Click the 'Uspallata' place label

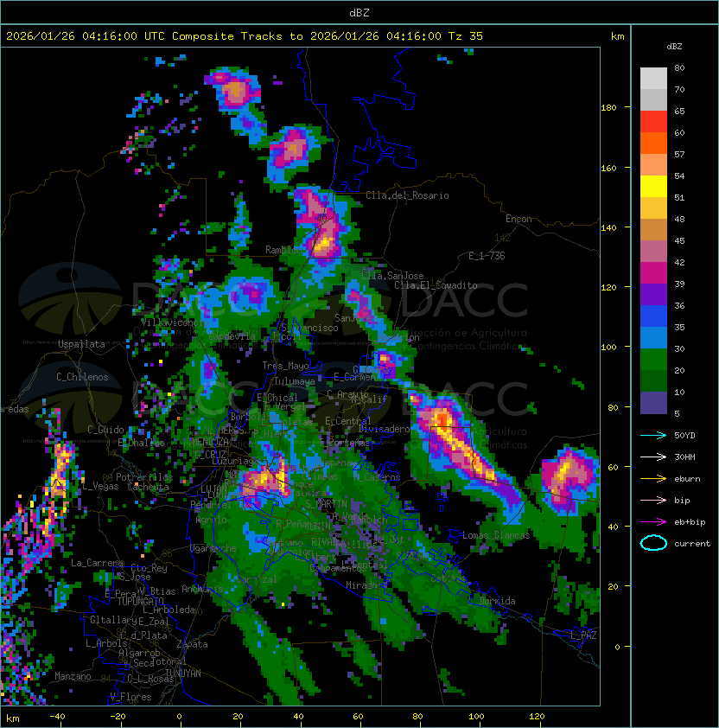[x=81, y=344]
